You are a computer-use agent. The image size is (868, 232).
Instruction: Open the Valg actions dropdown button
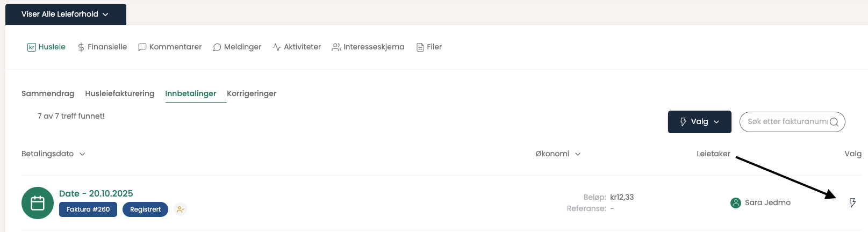699,122
